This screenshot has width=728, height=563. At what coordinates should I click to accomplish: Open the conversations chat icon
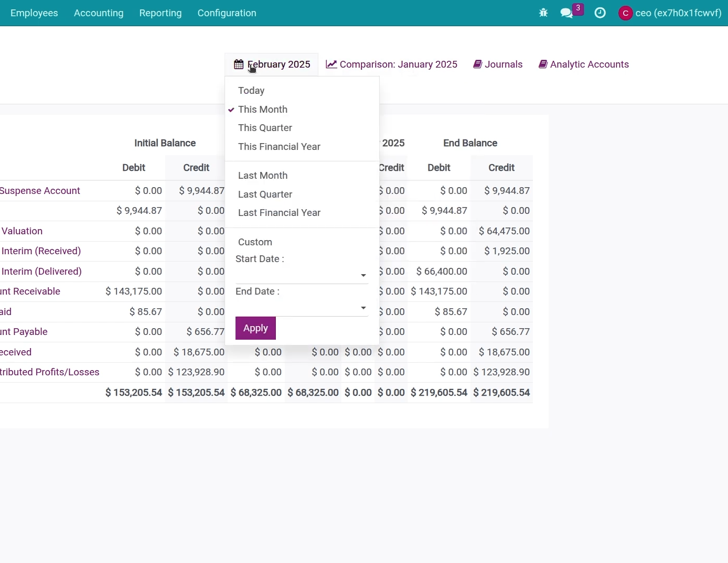pos(566,13)
